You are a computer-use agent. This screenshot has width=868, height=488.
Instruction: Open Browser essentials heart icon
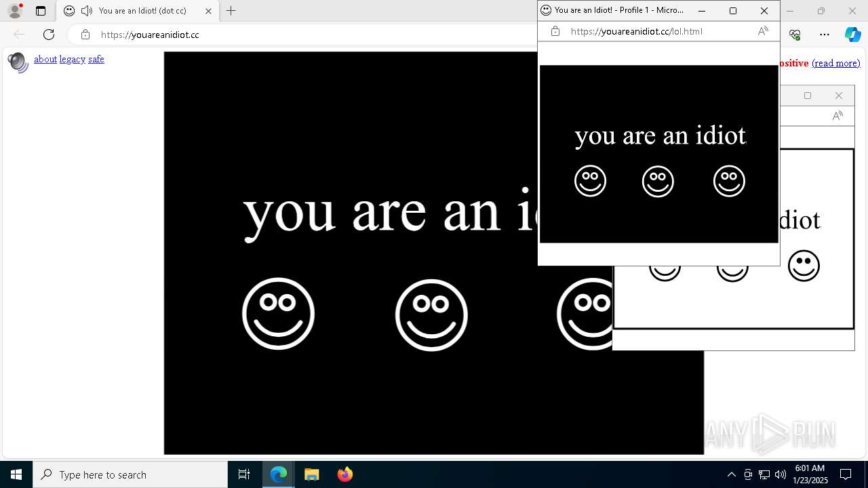point(795,35)
